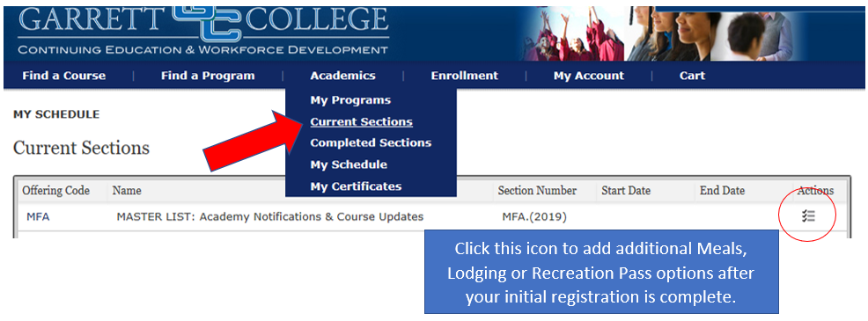Viewport: 868px width, 321px height.
Task: Click the Section Number column header
Action: pos(537,190)
